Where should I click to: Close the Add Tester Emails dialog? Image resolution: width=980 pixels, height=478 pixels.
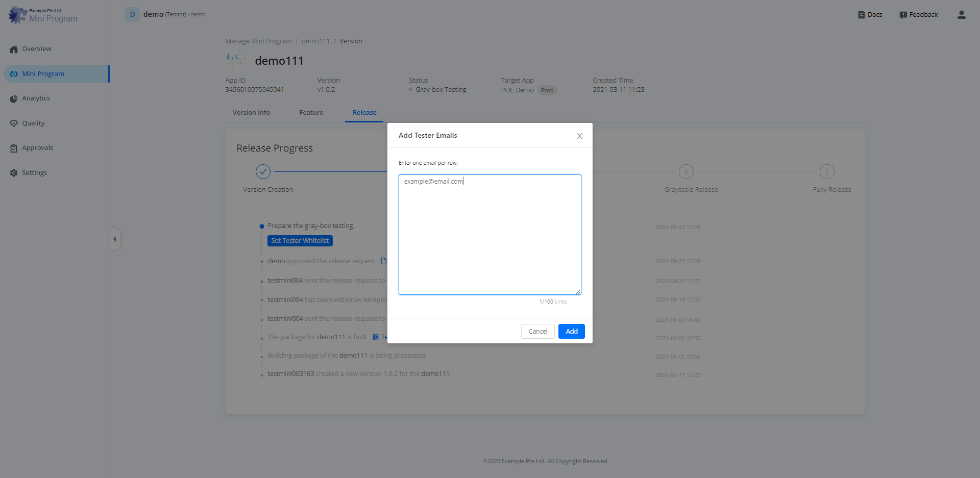[579, 136]
